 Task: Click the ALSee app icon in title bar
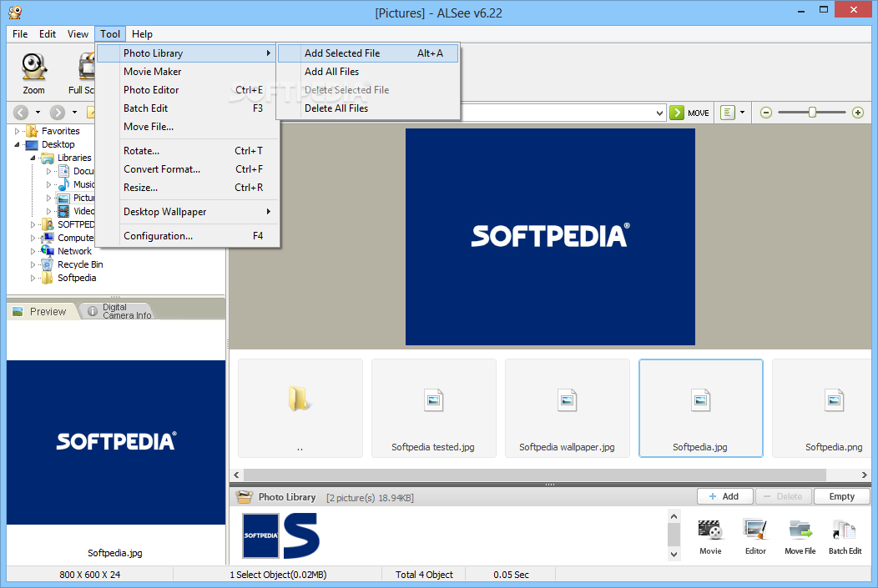[x=15, y=12]
